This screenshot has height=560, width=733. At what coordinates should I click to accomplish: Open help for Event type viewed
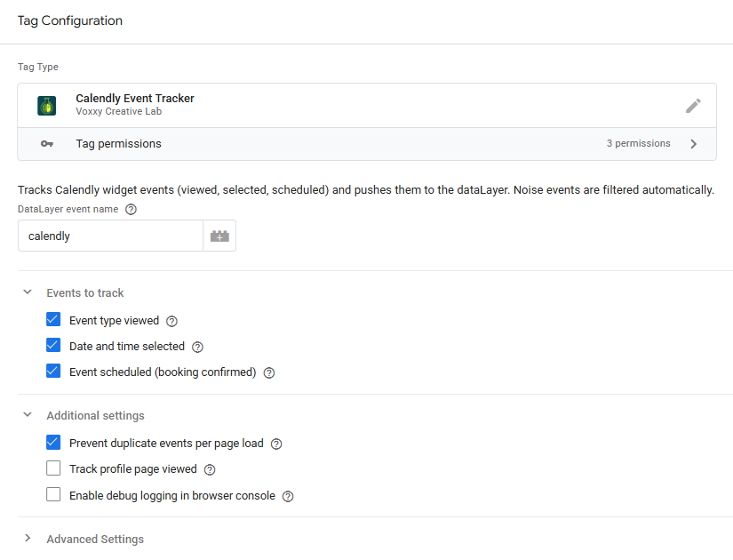[172, 321]
